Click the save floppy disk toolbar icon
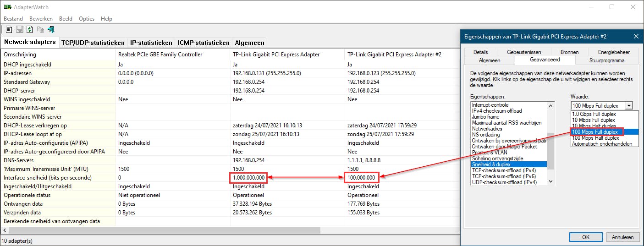The width and height of the screenshot is (644, 246). tap(19, 29)
